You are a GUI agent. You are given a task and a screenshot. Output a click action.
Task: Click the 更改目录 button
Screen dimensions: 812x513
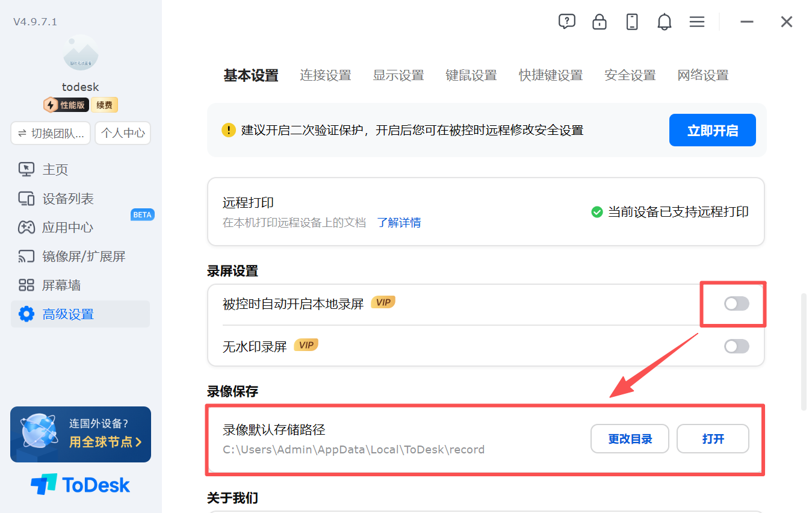click(630, 439)
